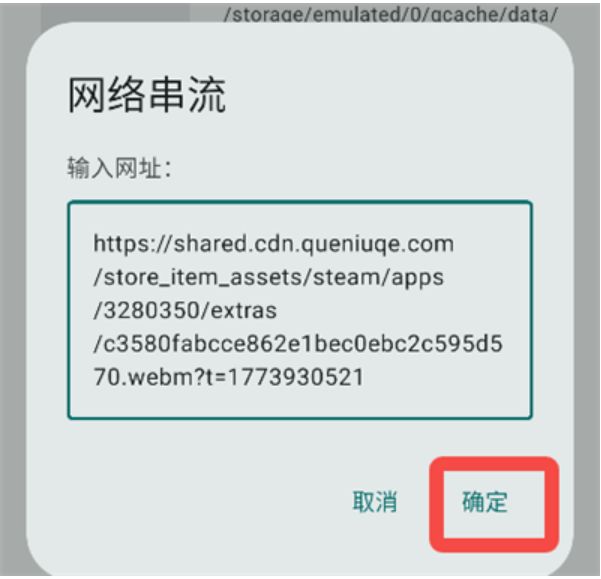601x579 pixels.
Task: Click the 输入网址: label
Action: coord(119,168)
